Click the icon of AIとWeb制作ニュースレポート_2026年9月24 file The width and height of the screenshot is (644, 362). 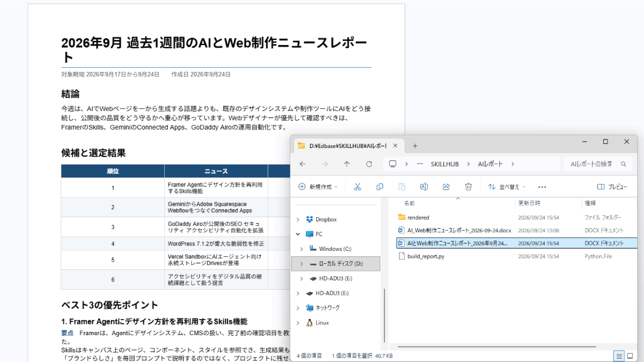point(401,243)
